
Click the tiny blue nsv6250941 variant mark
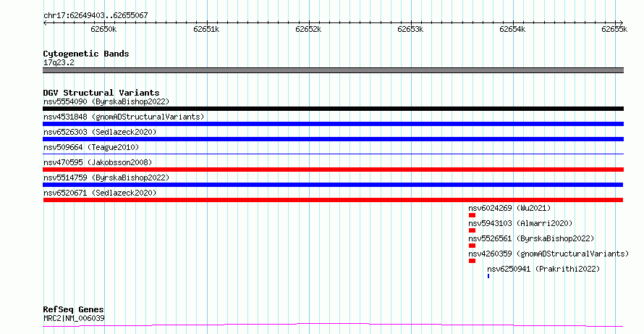488,276
